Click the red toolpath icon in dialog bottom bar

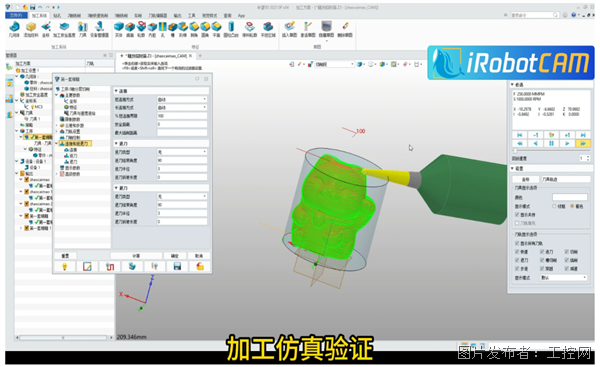point(110,266)
